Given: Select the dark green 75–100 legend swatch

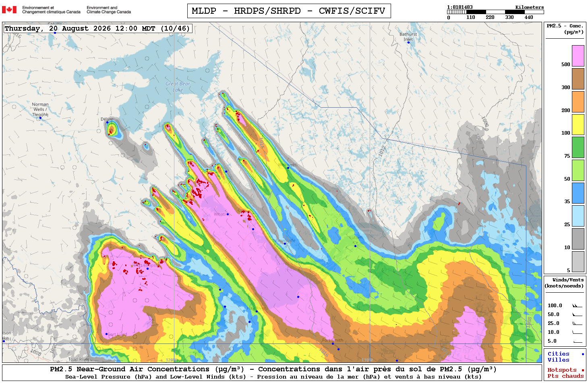Looking at the screenshot, I should pos(578,147).
